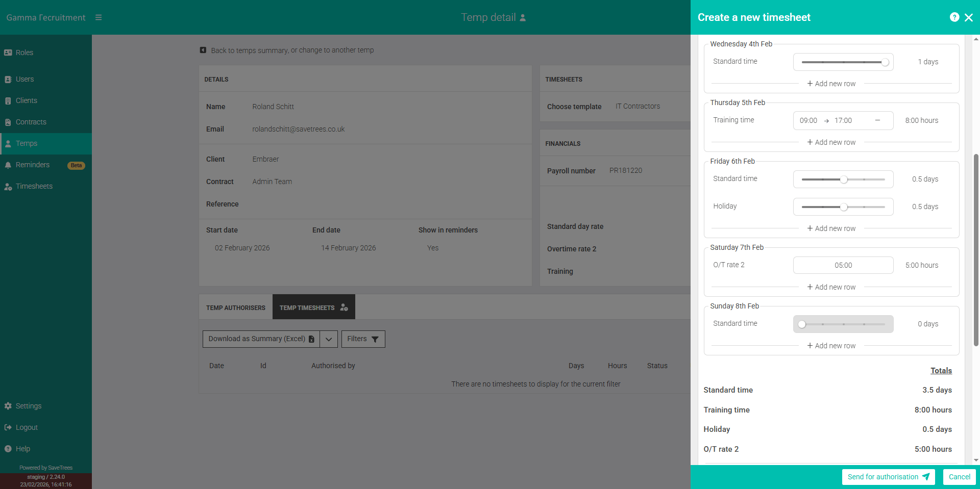This screenshot has height=489, width=980.
Task: Open the Roles section in the sidebar
Action: (x=24, y=53)
